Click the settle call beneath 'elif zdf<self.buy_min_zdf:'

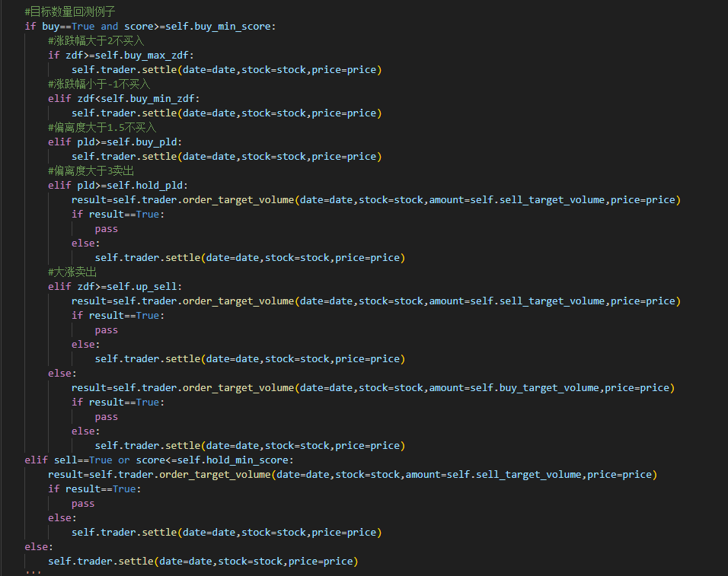pyautogui.click(x=227, y=113)
